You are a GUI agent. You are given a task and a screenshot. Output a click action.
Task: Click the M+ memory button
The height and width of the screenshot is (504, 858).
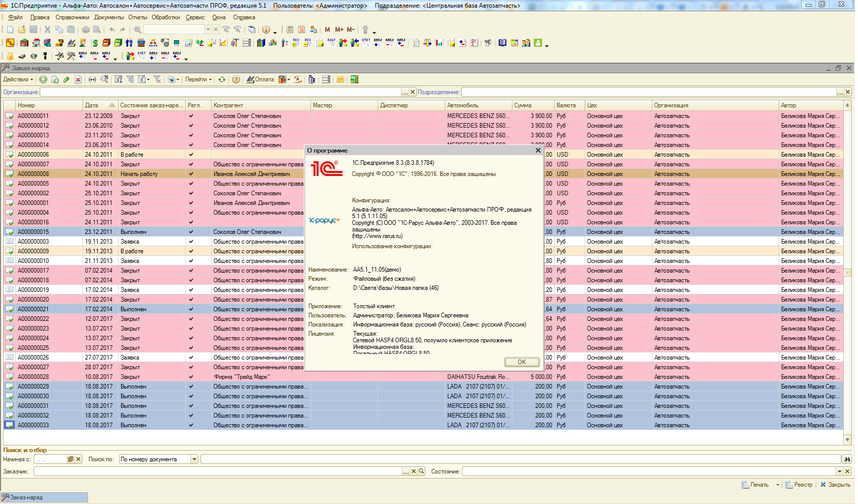click(339, 29)
